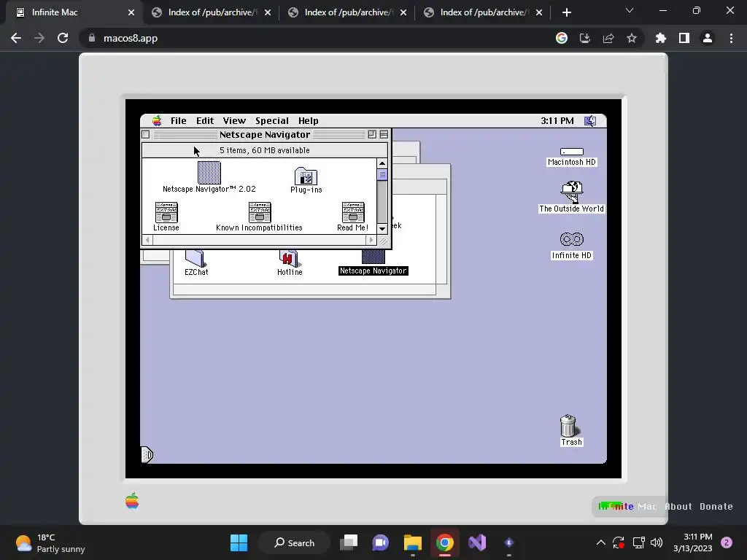747x560 pixels.
Task: Collapse Netscape Navigator window with windowshade box
Action: tap(384, 135)
